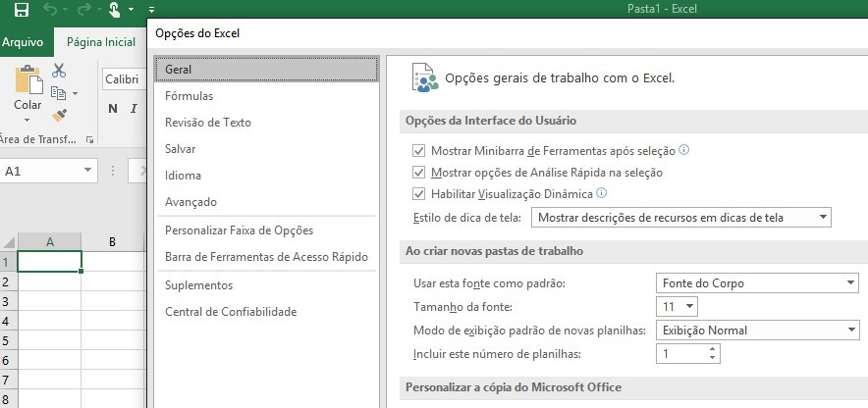
Task: Select the Geral options category
Action: coord(267,69)
